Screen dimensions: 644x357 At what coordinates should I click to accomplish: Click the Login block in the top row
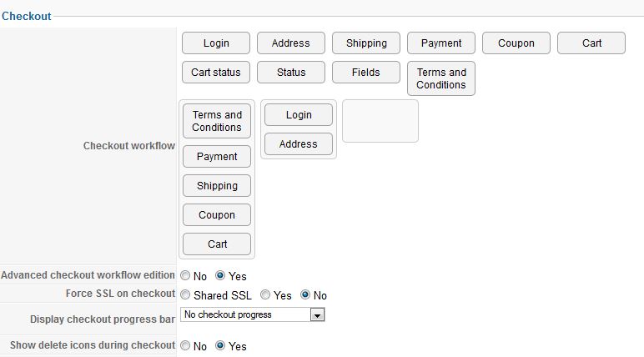point(216,43)
